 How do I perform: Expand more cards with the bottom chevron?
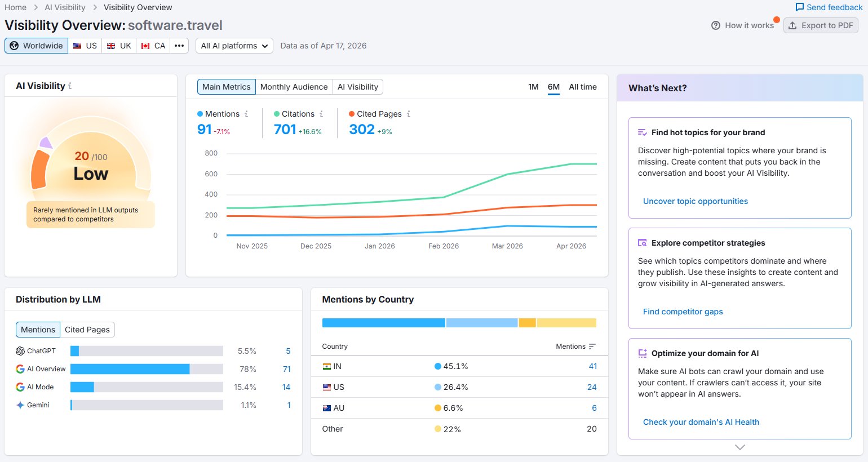click(740, 447)
